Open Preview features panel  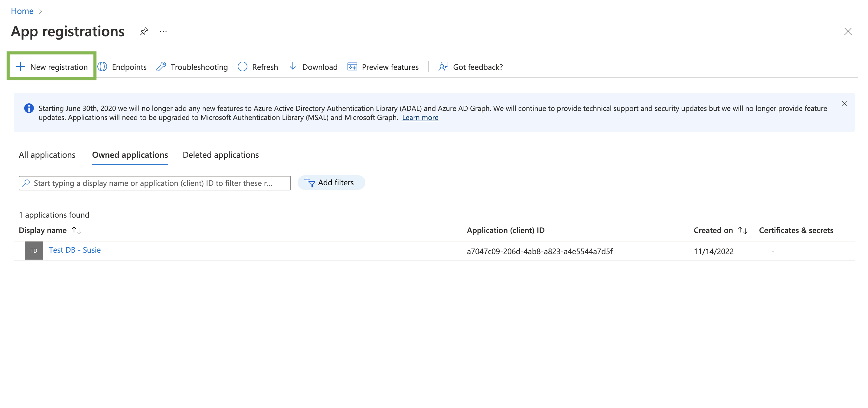[383, 67]
